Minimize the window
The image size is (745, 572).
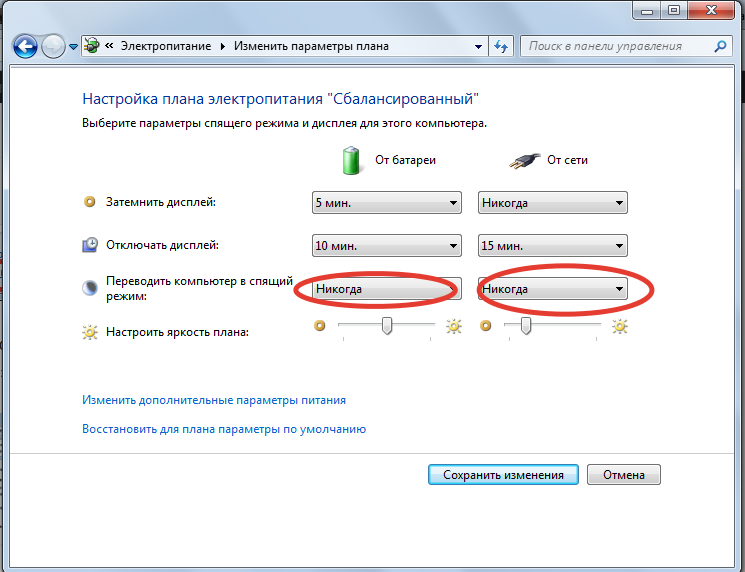click(x=647, y=10)
